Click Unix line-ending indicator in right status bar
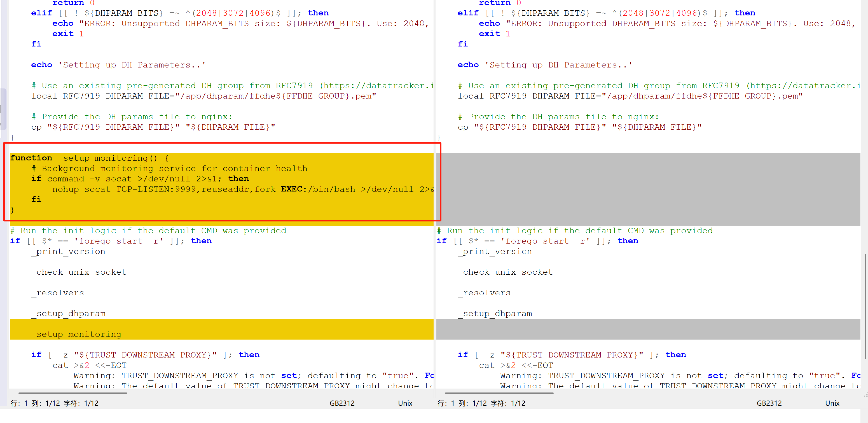The height and width of the screenshot is (423, 868). click(x=832, y=403)
